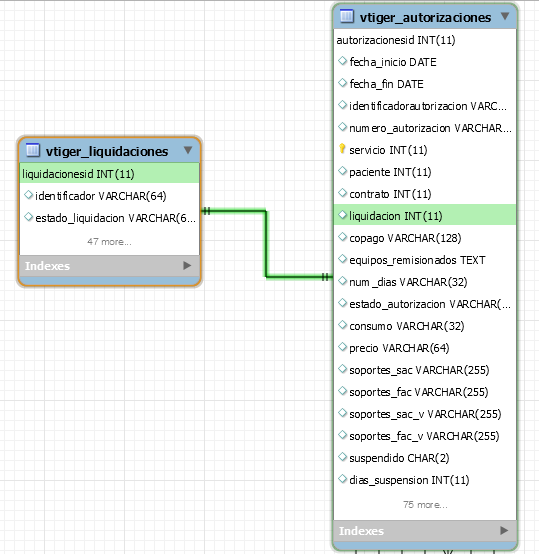Click diamond icon next to paciente
The image size is (539, 554).
(x=342, y=171)
